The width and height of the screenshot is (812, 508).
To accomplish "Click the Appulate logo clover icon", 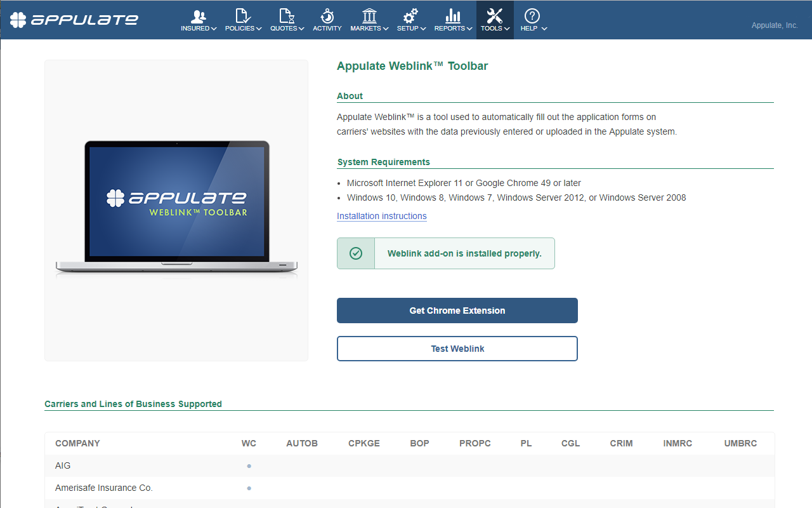I will click(17, 19).
